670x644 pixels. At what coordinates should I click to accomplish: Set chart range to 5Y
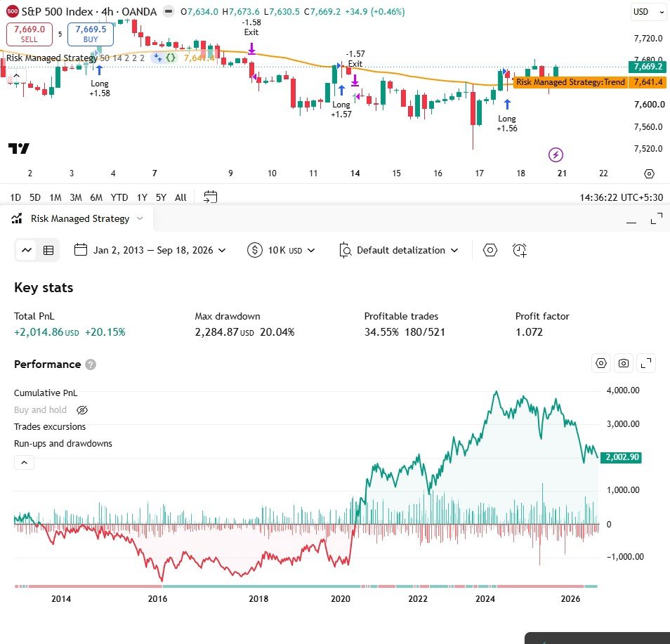pos(161,197)
